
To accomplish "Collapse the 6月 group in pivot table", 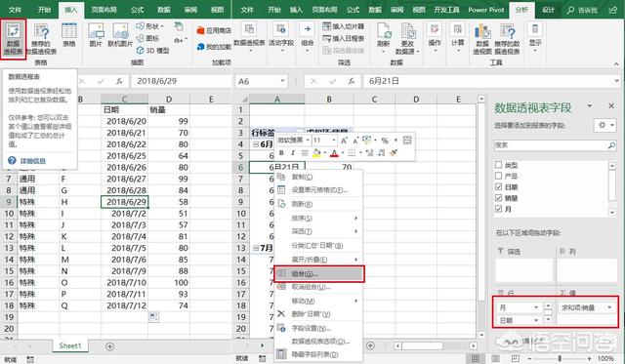I will click(x=256, y=144).
